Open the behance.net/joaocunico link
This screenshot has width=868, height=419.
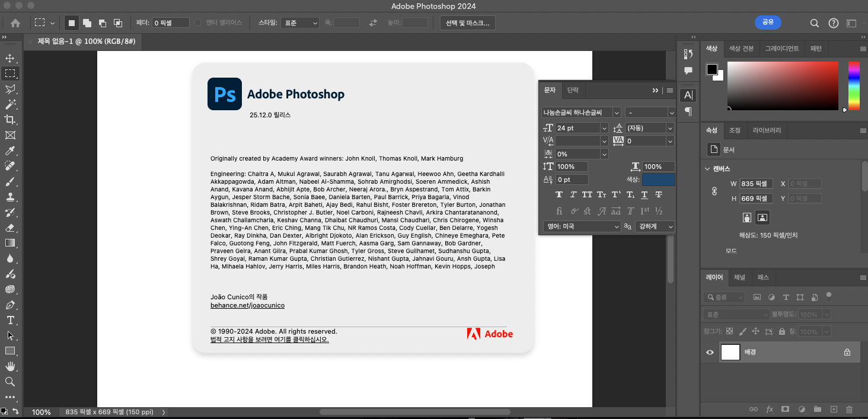(x=247, y=305)
